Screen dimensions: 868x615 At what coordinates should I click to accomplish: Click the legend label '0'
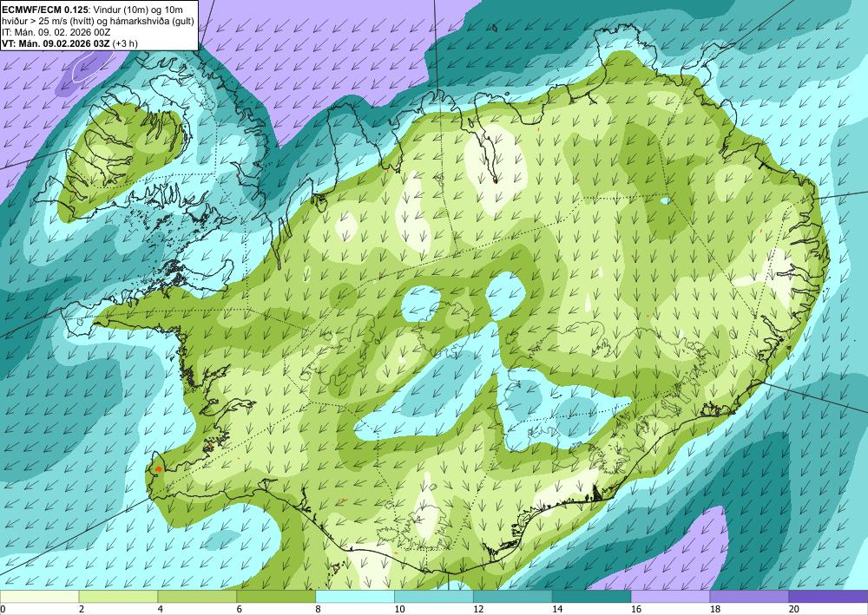tap(3, 609)
